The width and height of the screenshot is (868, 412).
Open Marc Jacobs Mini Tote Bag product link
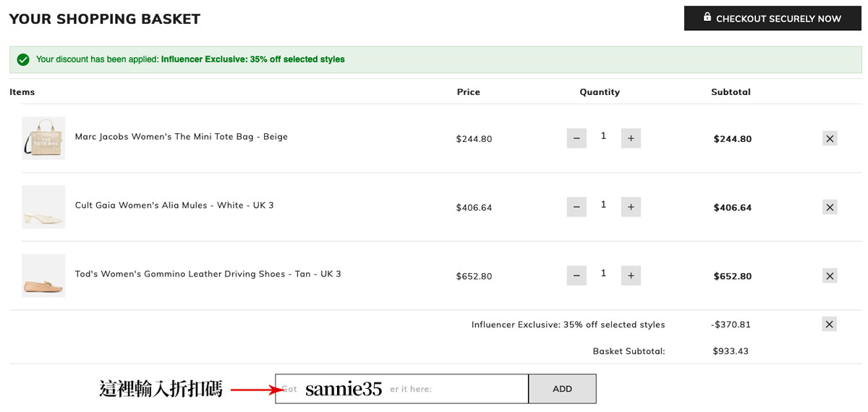click(181, 137)
